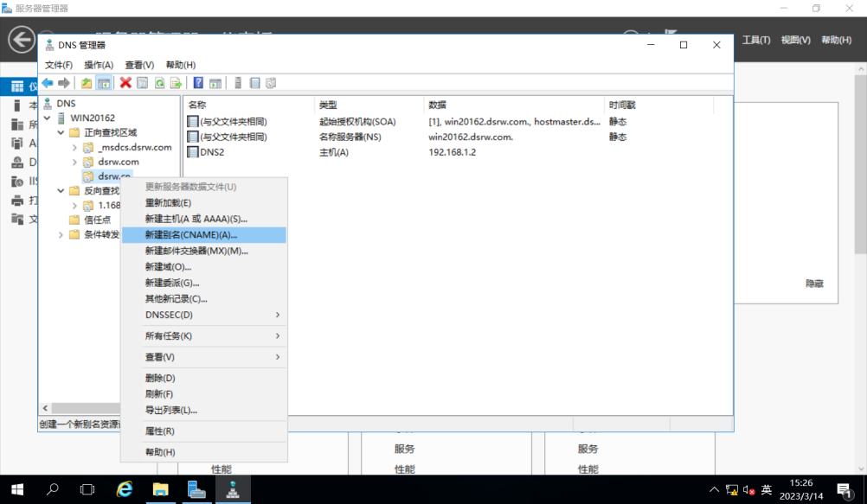Click the up-one-level folder icon
Viewport: 867px width, 504px height.
pos(87,83)
